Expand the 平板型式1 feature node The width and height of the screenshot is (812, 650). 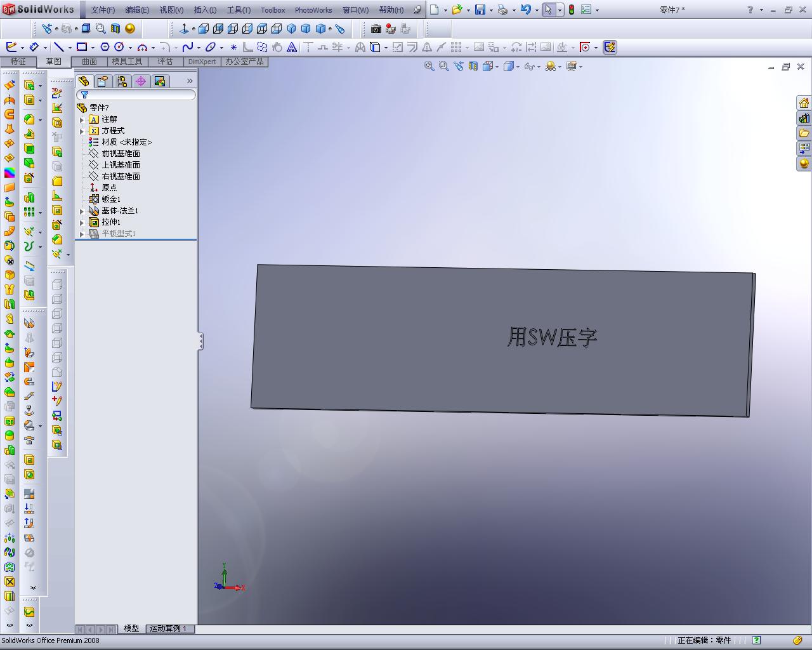pos(82,234)
